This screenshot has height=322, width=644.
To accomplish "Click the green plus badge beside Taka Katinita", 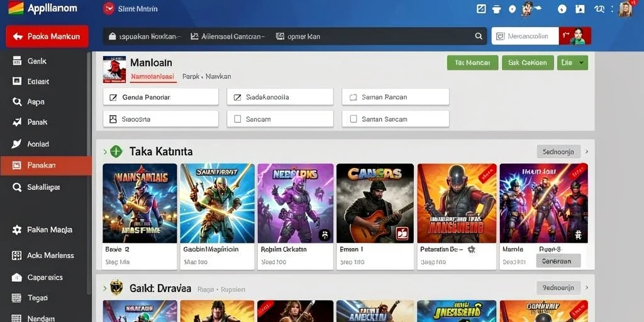I will (116, 152).
